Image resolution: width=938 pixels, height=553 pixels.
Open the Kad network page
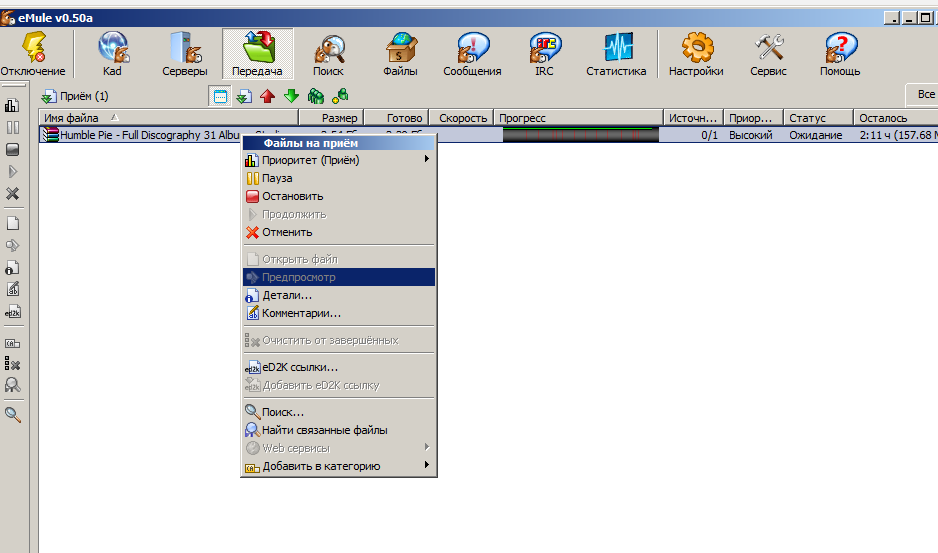tap(112, 54)
